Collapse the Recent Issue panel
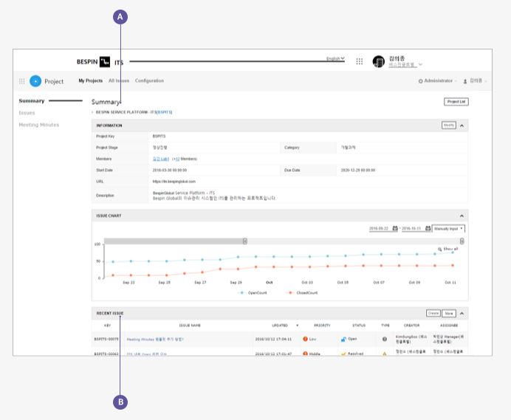 (x=462, y=313)
